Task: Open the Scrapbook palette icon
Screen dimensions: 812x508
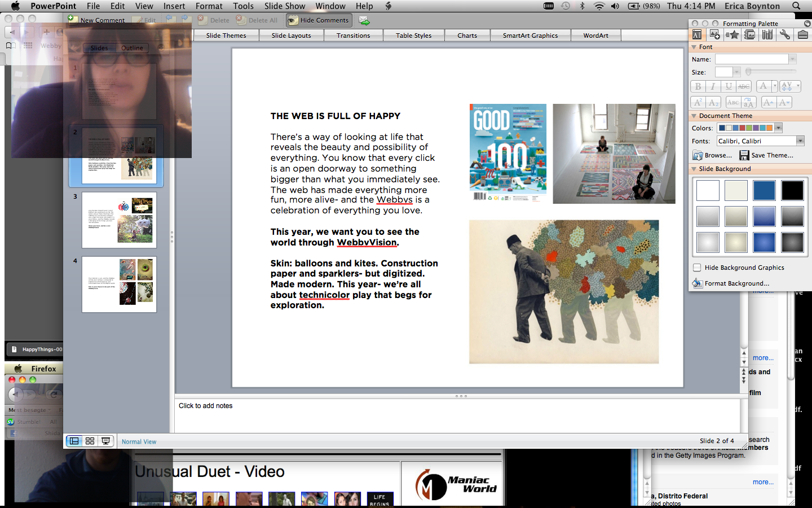Action: [749, 35]
